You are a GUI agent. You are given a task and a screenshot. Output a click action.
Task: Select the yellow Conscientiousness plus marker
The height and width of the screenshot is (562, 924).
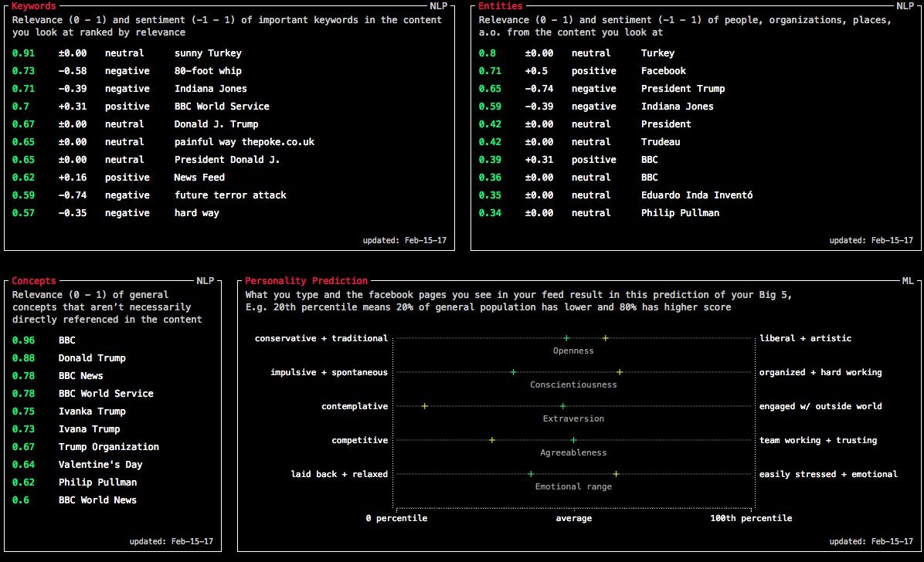click(620, 372)
